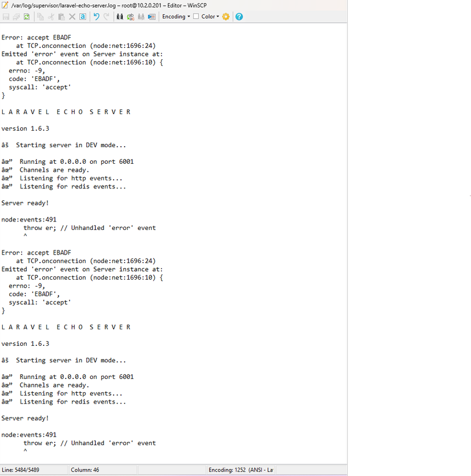Click the white color swatch beside Color
The image size is (471, 476).
coord(196,17)
